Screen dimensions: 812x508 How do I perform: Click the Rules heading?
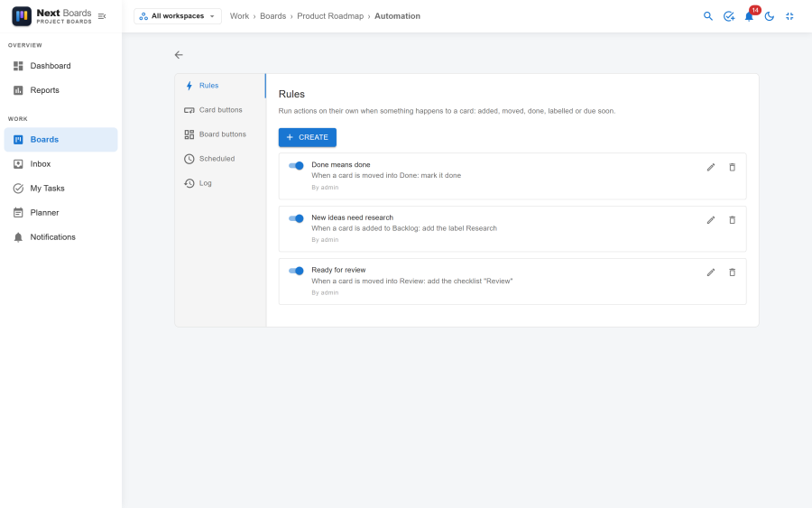point(291,94)
